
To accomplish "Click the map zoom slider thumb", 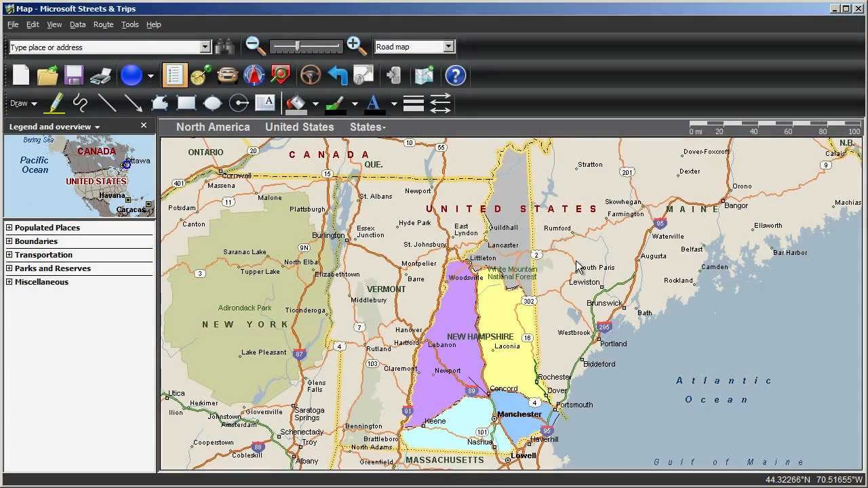I will click(x=297, y=46).
